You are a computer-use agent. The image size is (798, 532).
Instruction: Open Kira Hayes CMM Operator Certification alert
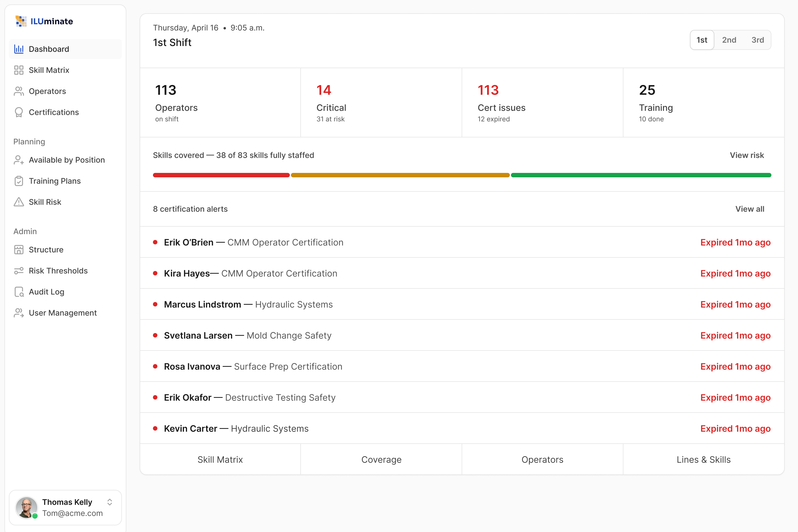pos(462,273)
